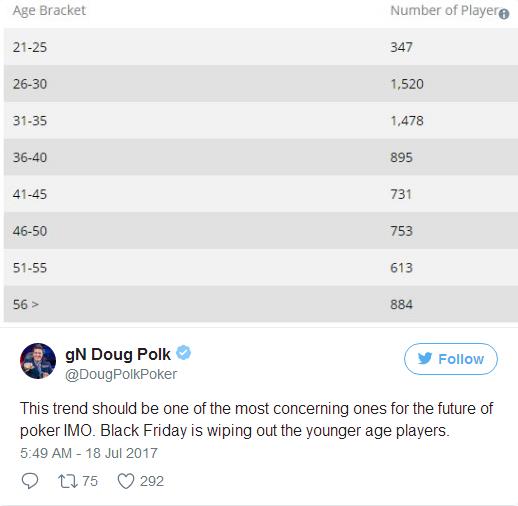The height and width of the screenshot is (506, 518).
Task: Select the 26-30 age bracket row
Action: [x=261, y=84]
